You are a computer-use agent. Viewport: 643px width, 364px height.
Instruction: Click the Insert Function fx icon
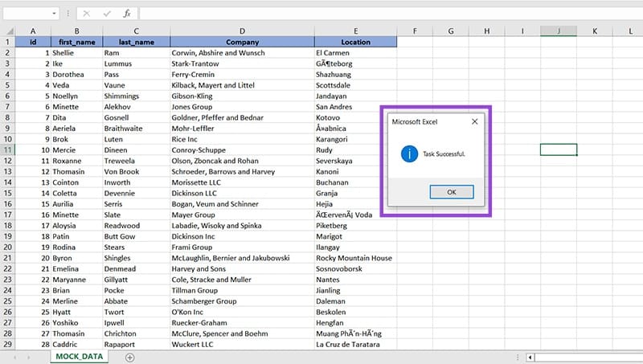(x=126, y=14)
